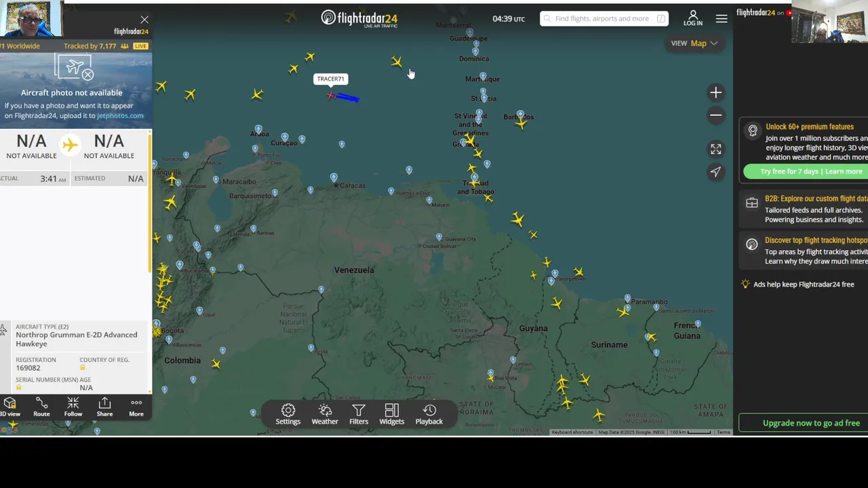Open the hamburger main menu
Image resolution: width=868 pixels, height=488 pixels.
pyautogui.click(x=722, y=19)
